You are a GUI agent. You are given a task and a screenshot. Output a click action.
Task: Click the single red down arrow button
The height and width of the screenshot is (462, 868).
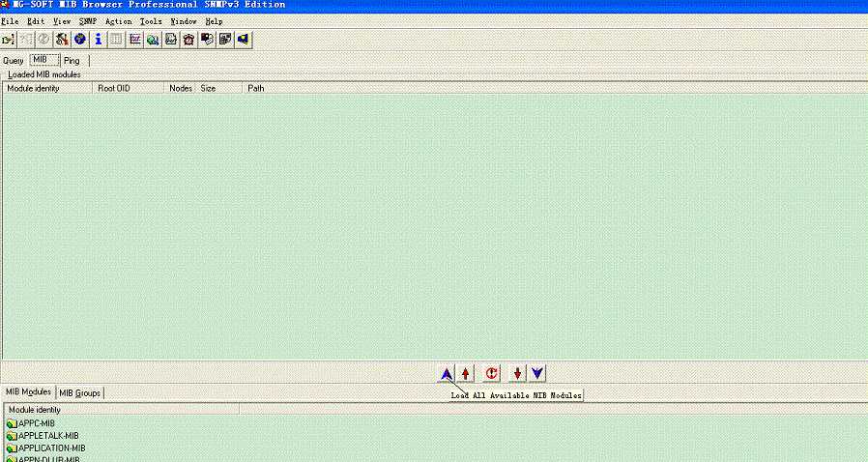coord(517,373)
